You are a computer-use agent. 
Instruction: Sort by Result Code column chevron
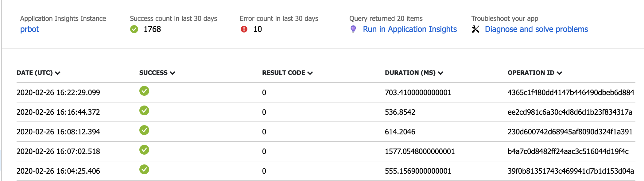click(310, 73)
